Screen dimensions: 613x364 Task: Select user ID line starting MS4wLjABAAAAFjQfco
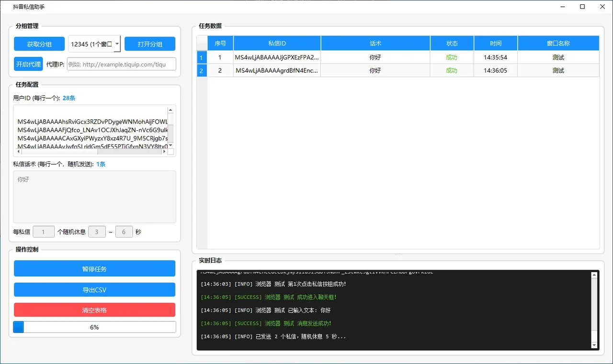(x=92, y=130)
